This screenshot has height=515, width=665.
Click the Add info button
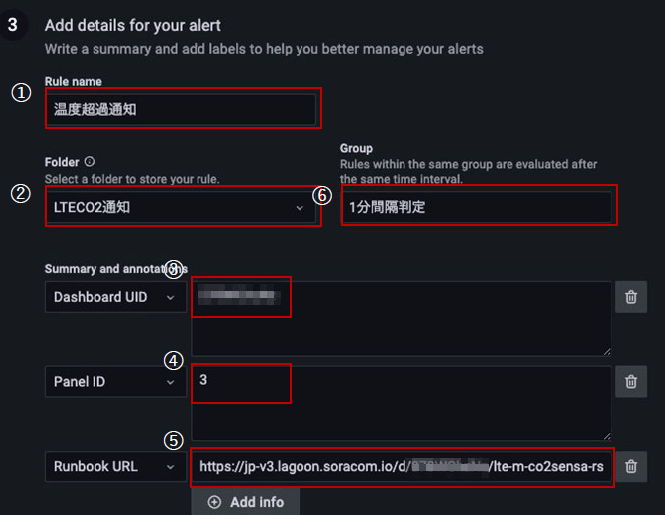pos(246,502)
